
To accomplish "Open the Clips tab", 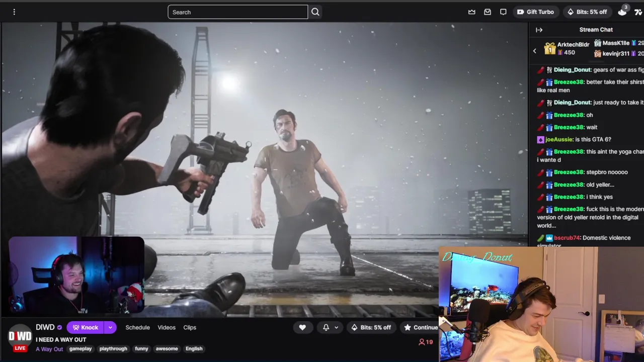I will [190, 327].
